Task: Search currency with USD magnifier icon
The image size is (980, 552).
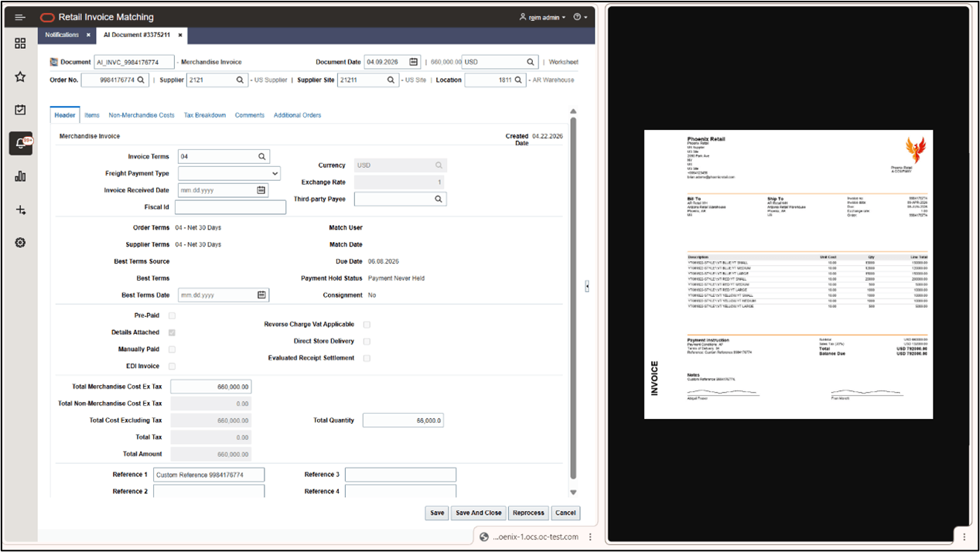Action: (x=531, y=62)
